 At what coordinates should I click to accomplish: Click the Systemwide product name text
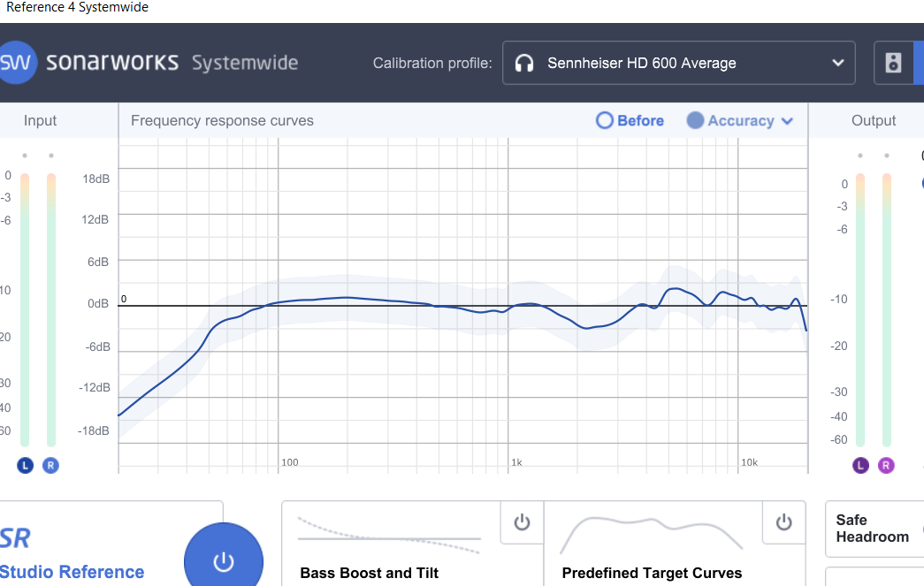(245, 63)
